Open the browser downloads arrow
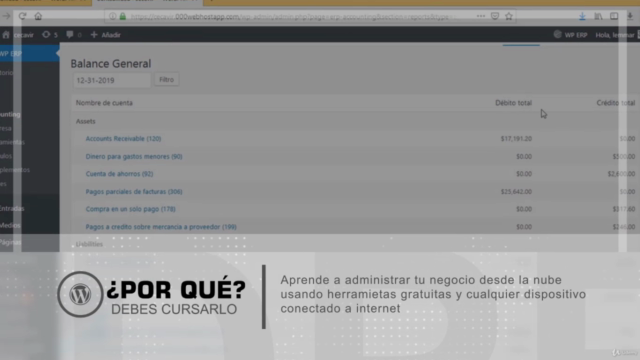Image resolution: width=640 pixels, height=360 pixels. click(x=582, y=16)
